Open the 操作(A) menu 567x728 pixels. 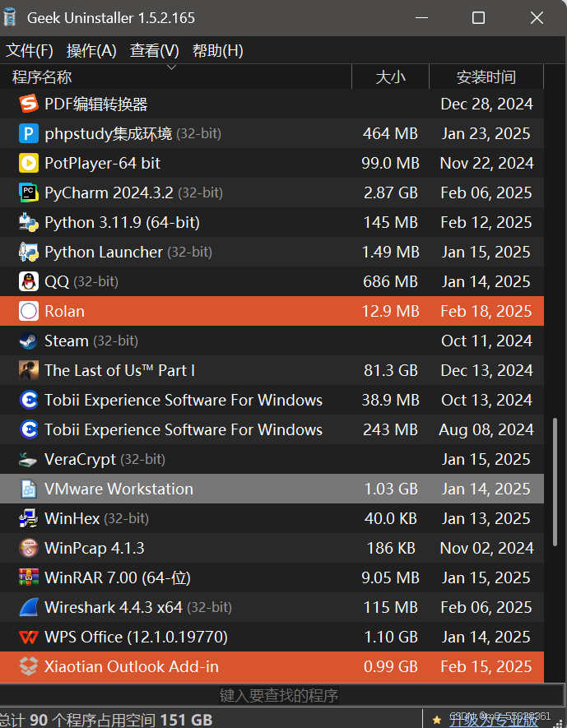(x=91, y=51)
